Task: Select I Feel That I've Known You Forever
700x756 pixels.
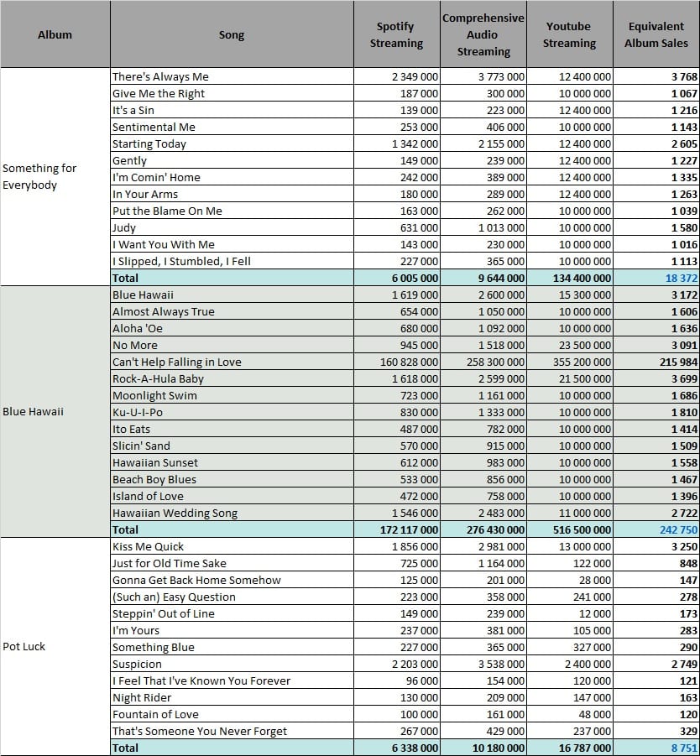Action: (x=232, y=680)
